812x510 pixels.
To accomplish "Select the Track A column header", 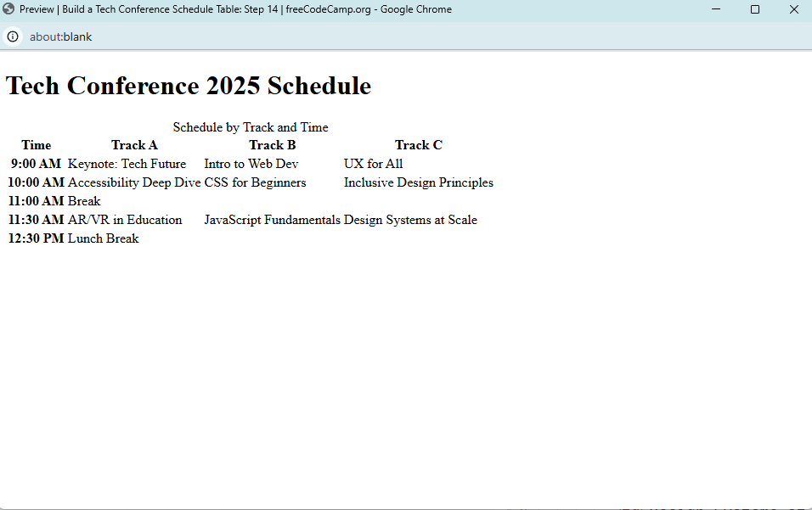I will point(134,145).
